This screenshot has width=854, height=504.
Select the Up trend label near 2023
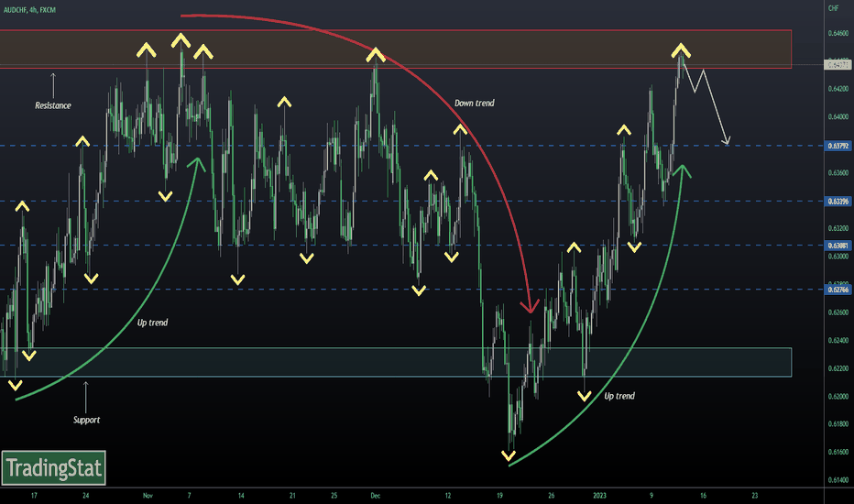[x=619, y=396]
